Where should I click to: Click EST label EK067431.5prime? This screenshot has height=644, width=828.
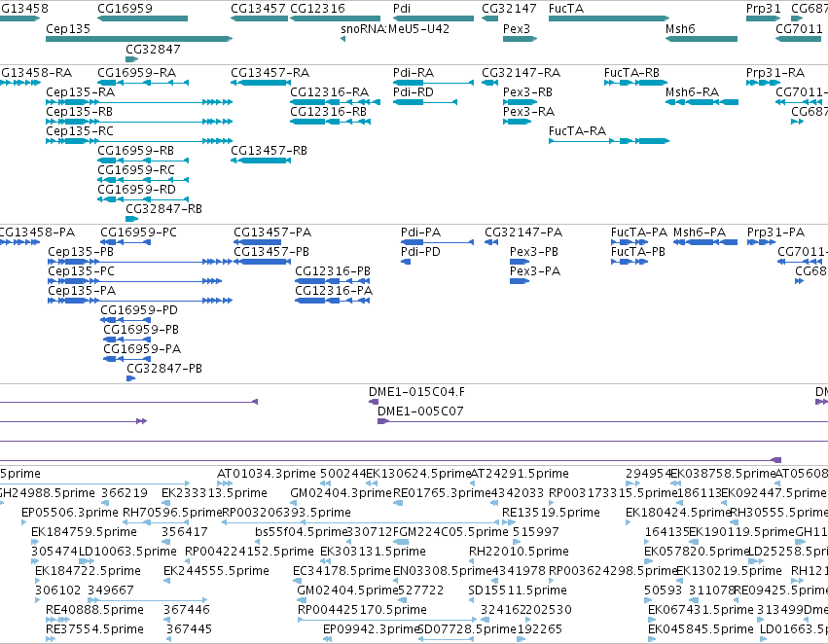click(x=701, y=610)
